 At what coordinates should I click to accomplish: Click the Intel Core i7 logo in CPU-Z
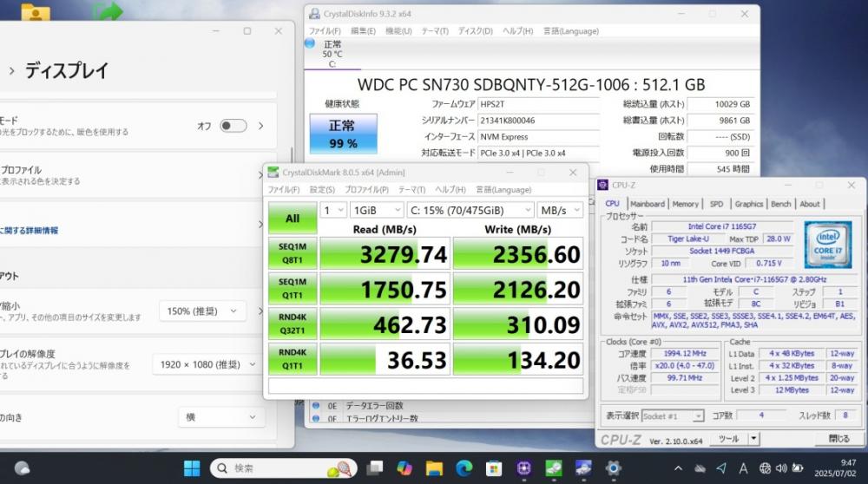828,245
